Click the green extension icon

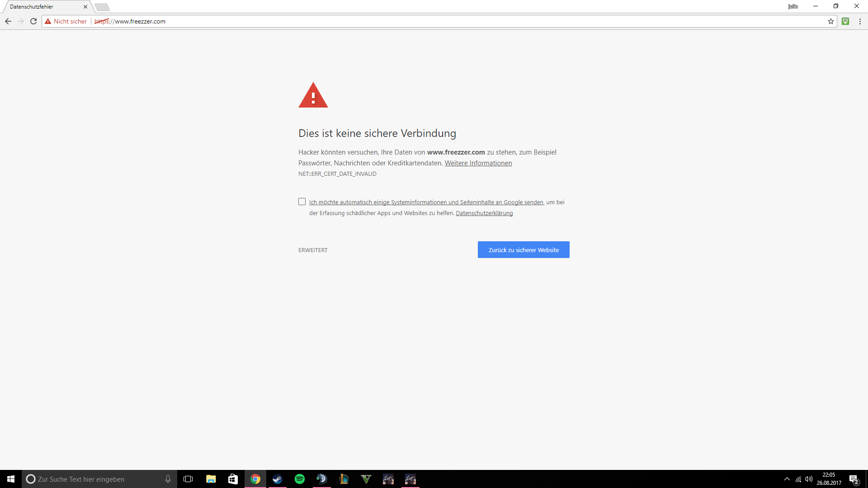[x=845, y=21]
